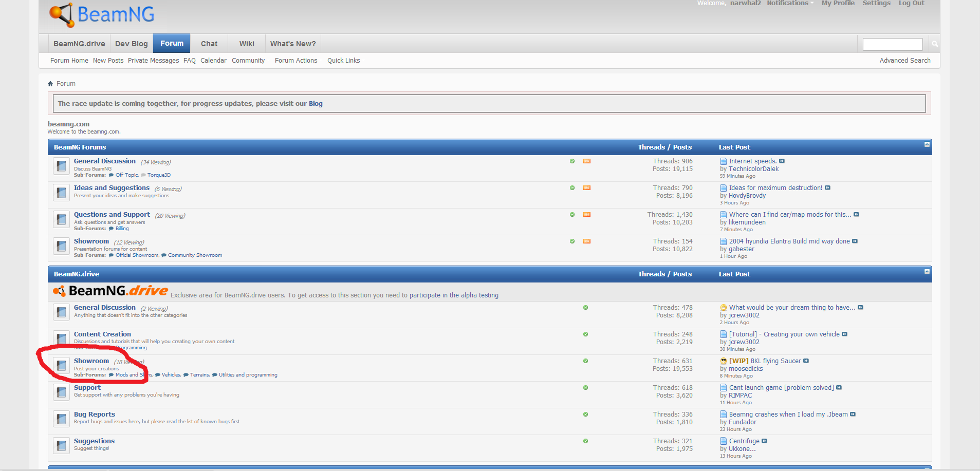
Task: Click the FAQ link
Action: [x=190, y=61]
